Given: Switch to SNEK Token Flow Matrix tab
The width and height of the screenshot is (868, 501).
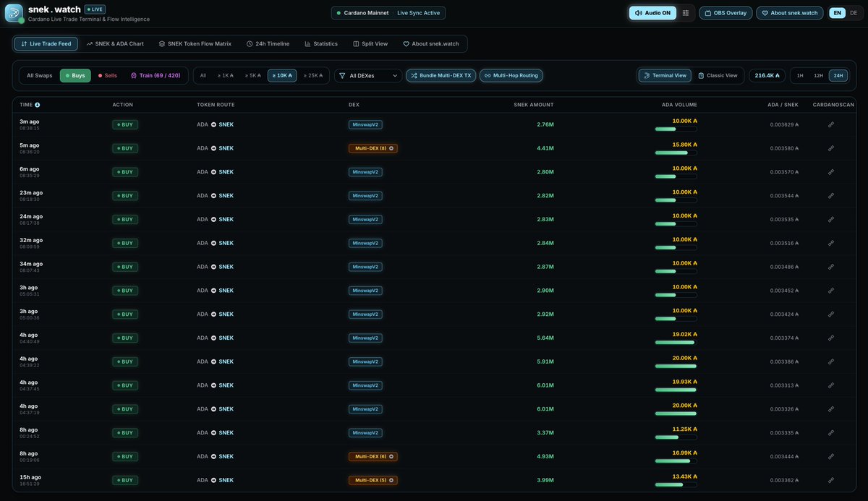Looking at the screenshot, I should 195,44.
